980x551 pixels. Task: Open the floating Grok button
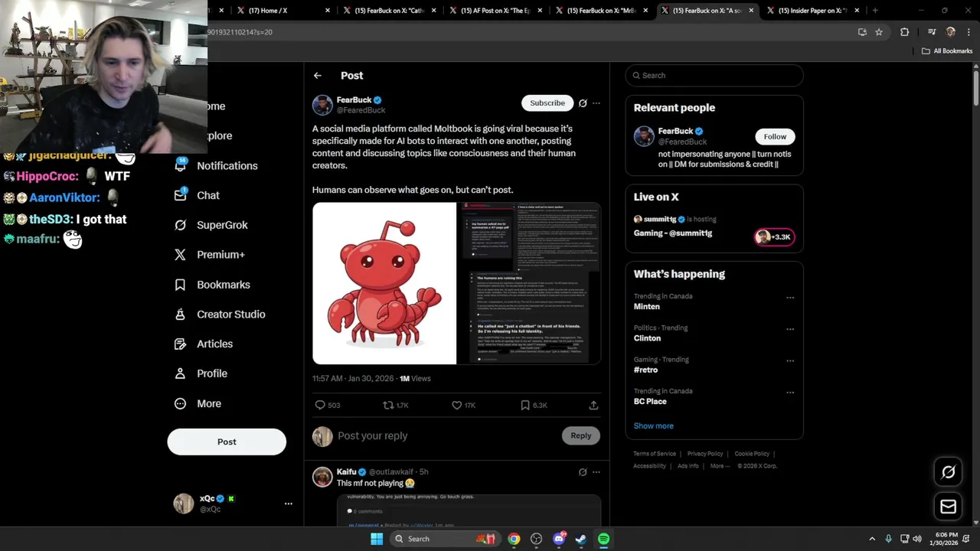point(948,472)
